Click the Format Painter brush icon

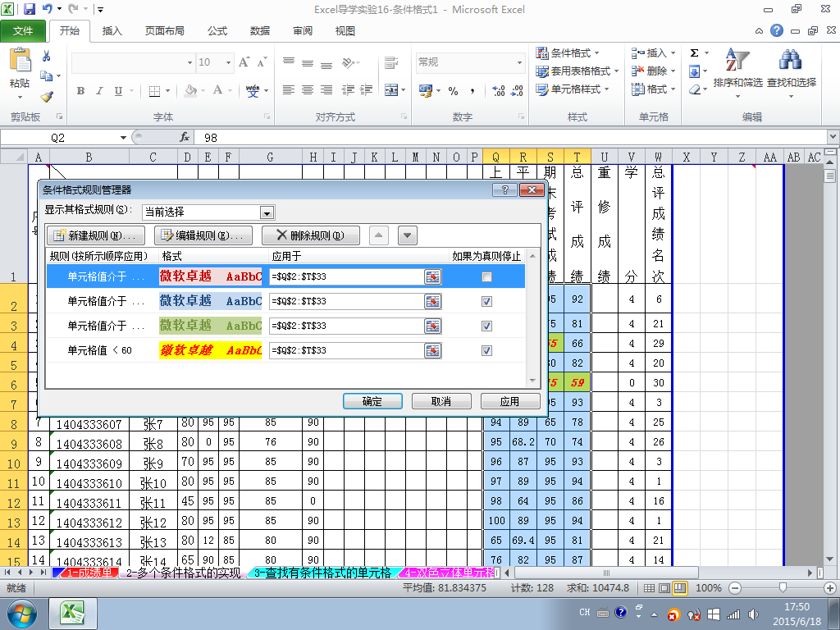pos(47,97)
